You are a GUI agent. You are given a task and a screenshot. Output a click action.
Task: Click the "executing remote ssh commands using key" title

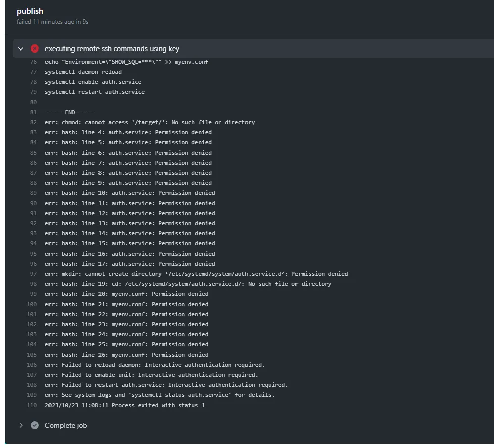point(112,49)
